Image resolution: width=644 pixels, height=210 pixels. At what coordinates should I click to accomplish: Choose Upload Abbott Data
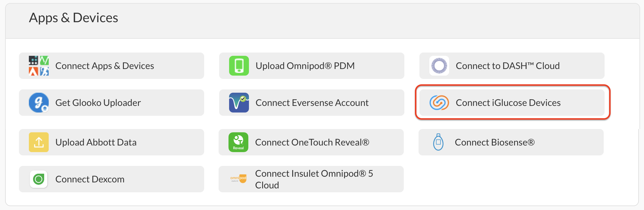pyautogui.click(x=112, y=142)
